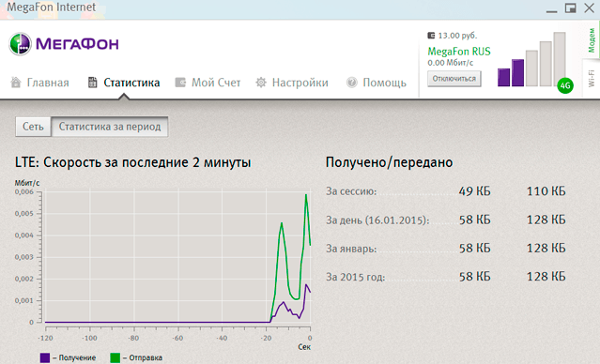The image size is (600, 364).
Task: Click the За день (16.01.2015) label
Action: (x=377, y=220)
